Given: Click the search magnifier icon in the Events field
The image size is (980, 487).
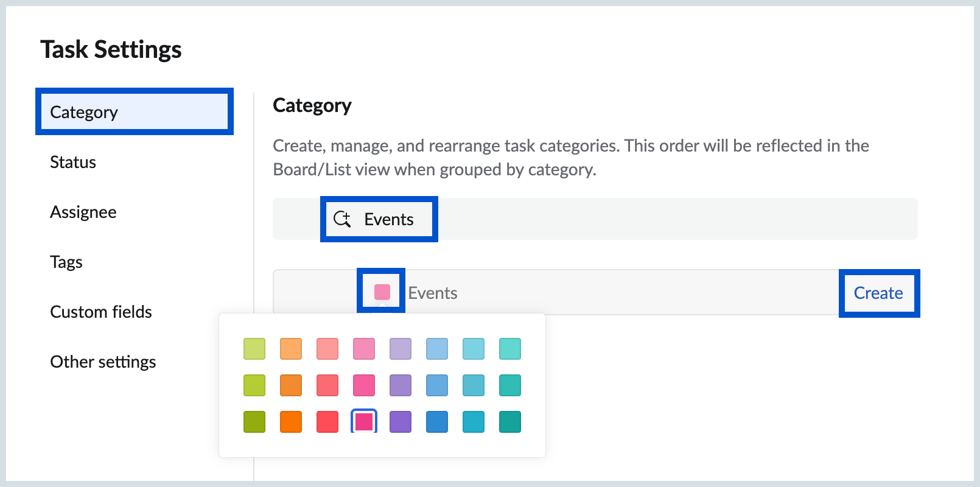Looking at the screenshot, I should pyautogui.click(x=343, y=219).
